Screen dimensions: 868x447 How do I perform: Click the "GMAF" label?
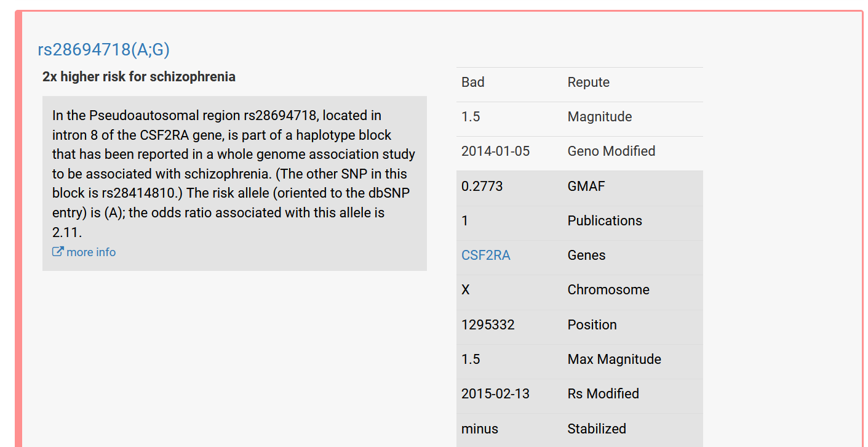point(586,186)
